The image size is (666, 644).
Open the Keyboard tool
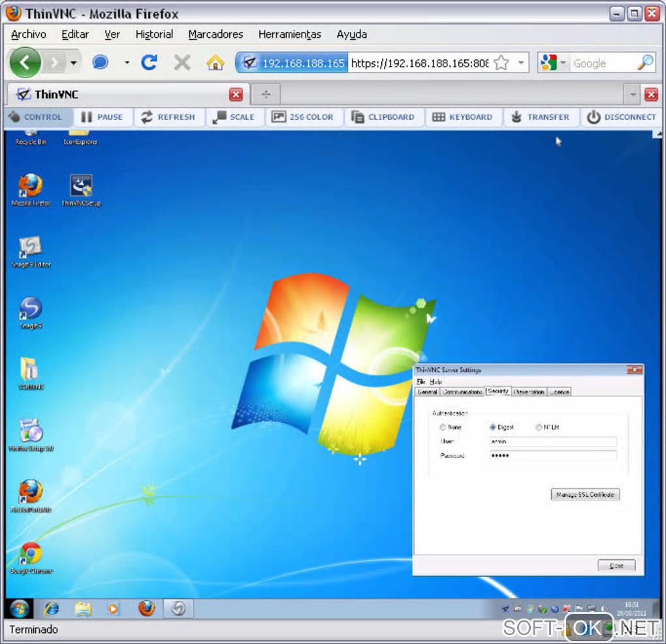[x=462, y=117]
